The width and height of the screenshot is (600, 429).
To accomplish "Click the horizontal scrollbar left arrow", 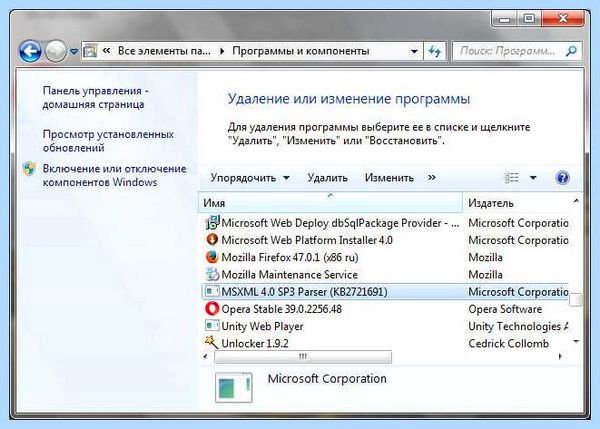I will [x=206, y=357].
